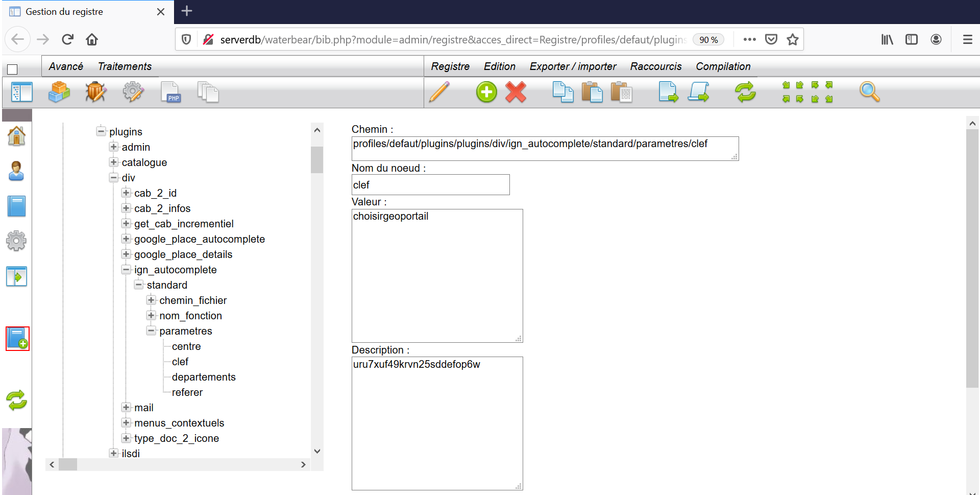Click the gear with pencil icon in toolbar
Screen dimensions: 980x495
tap(133, 92)
